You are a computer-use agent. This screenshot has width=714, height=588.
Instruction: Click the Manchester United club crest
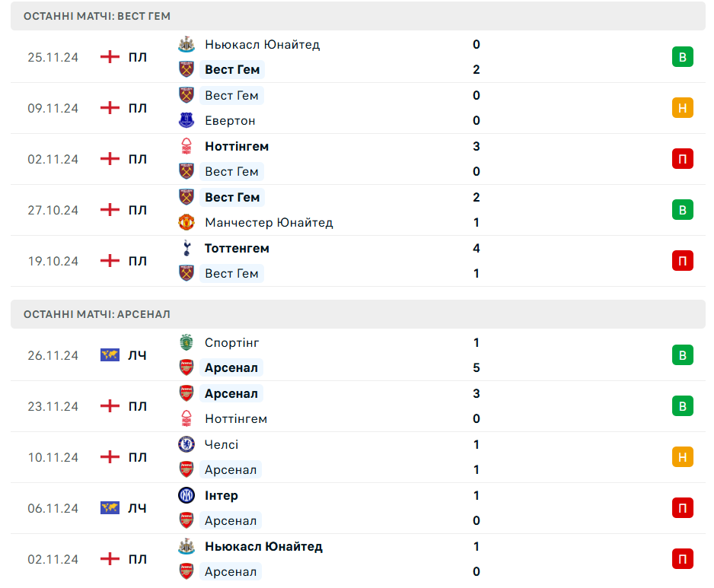(x=186, y=222)
